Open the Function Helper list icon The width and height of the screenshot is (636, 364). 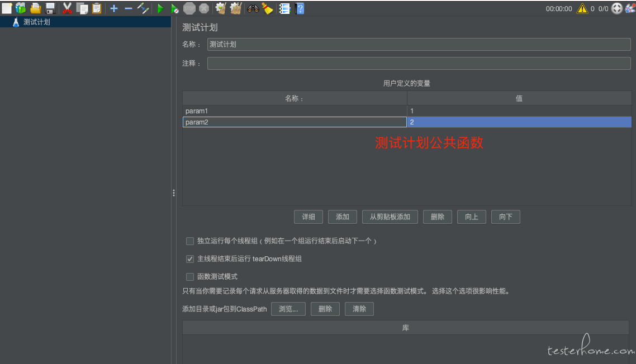[284, 8]
